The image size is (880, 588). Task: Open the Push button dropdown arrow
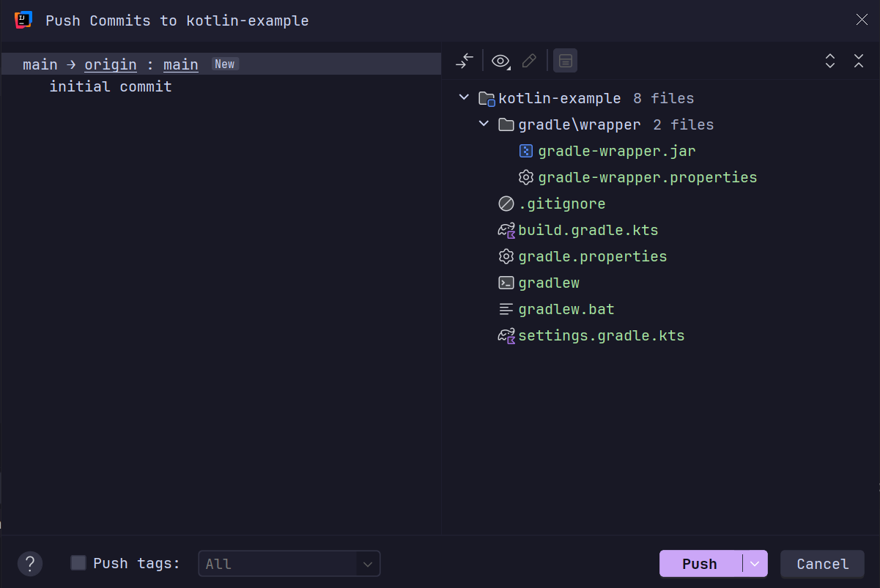click(755, 563)
